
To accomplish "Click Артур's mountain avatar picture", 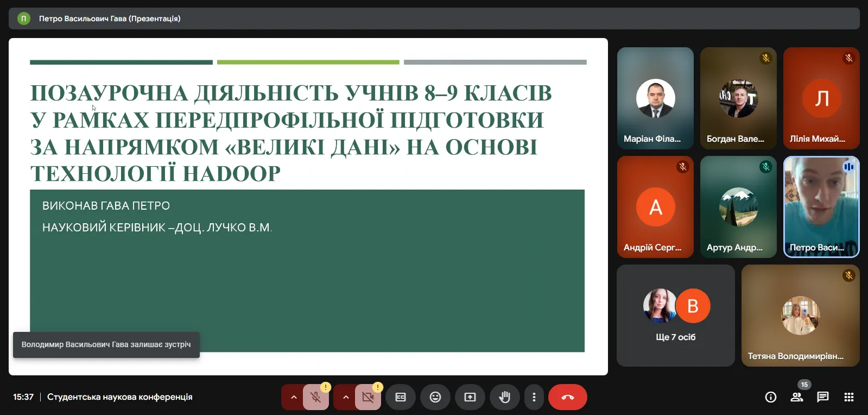I will [739, 207].
